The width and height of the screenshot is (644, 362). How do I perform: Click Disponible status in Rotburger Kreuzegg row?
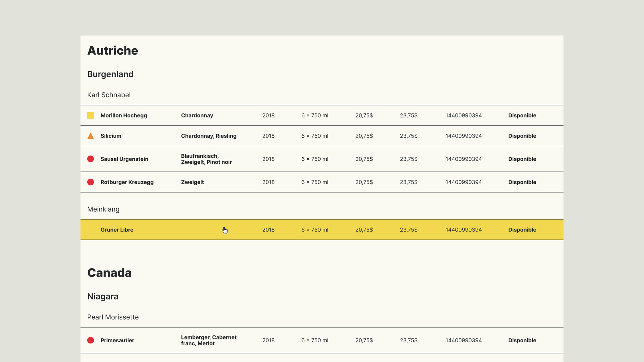click(522, 182)
